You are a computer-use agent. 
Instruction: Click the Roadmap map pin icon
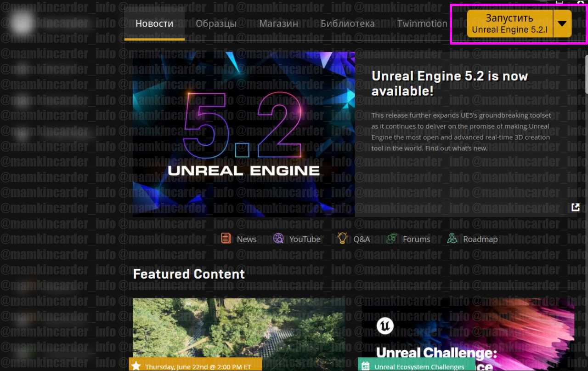coord(452,238)
